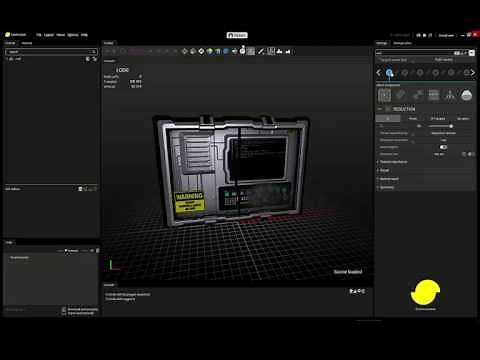Image resolution: width=480 pixels, height=360 pixels.
Task: Toggle the checkbox beside the REDUCTION title
Action: (388, 109)
